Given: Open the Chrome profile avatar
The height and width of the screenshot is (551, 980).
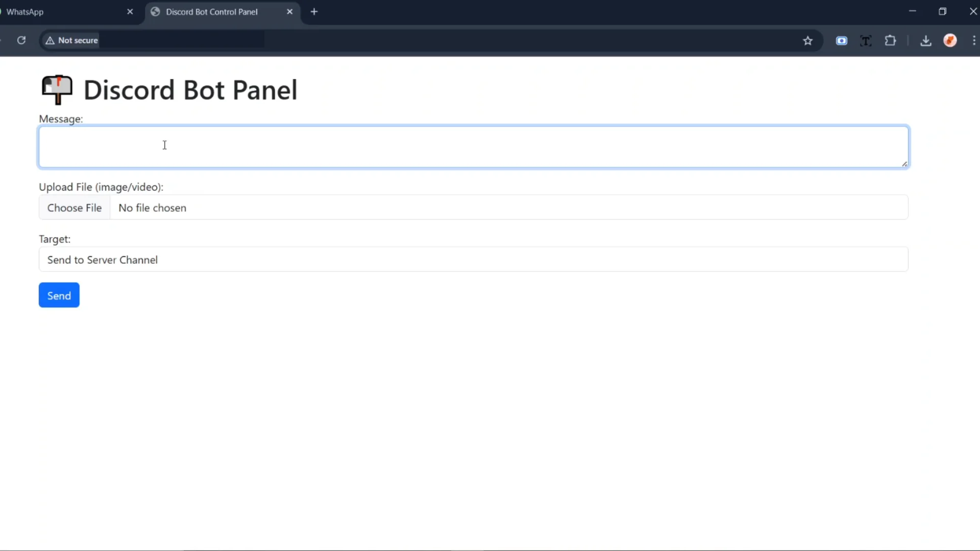Looking at the screenshot, I should coord(950,41).
